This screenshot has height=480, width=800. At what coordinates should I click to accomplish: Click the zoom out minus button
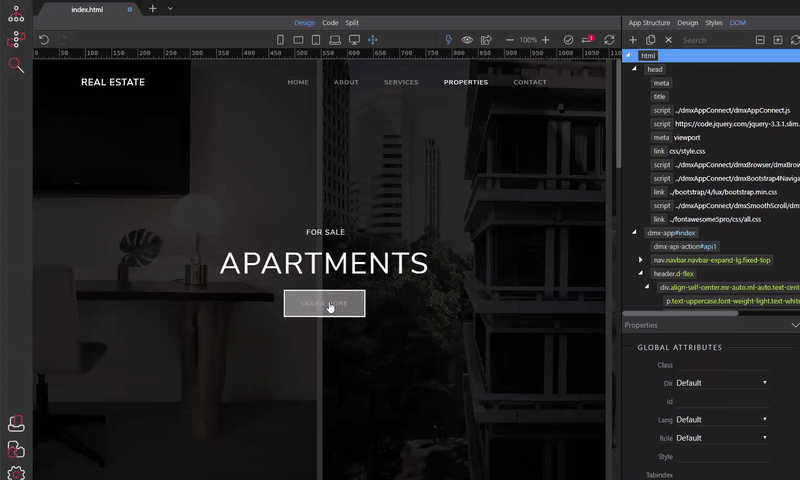pos(510,40)
